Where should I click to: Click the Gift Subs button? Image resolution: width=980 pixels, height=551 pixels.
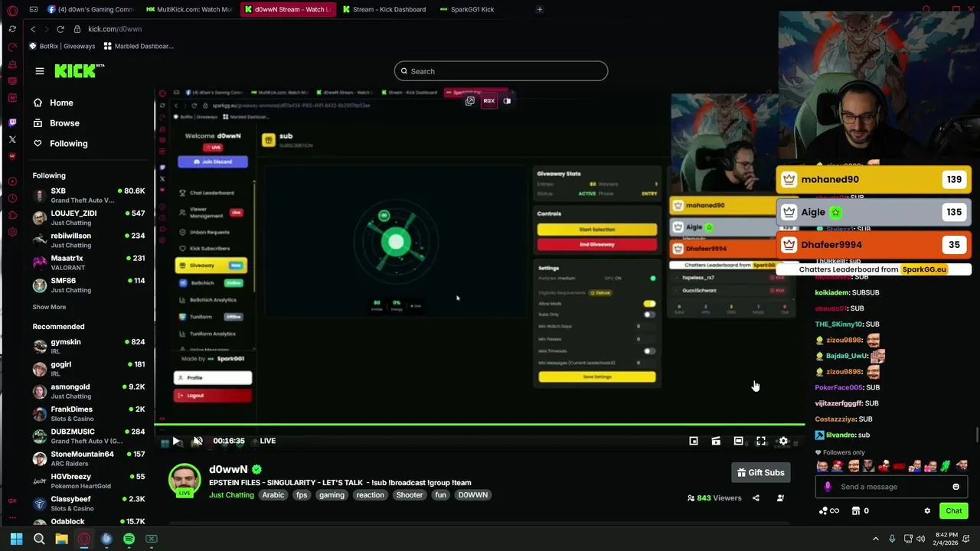tap(761, 473)
